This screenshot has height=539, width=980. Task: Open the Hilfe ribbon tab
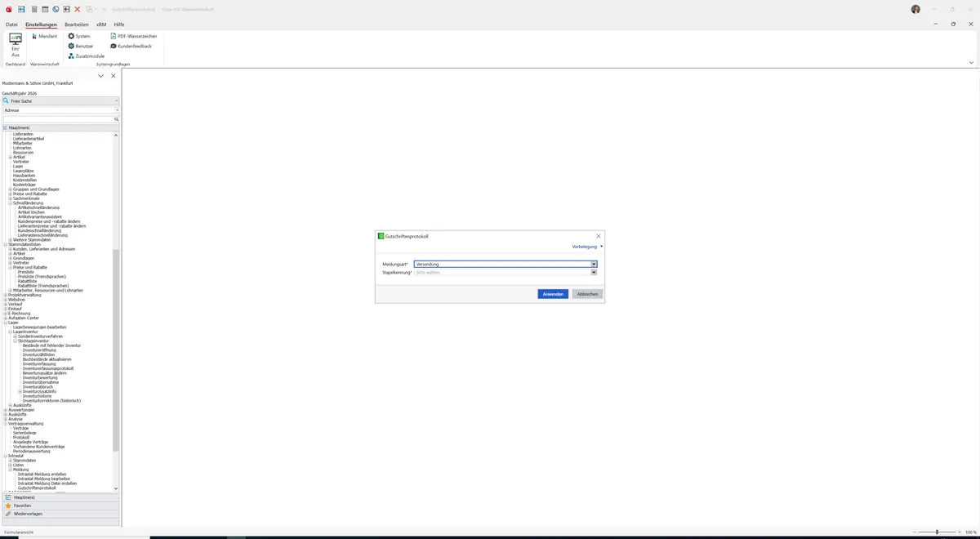pos(119,24)
